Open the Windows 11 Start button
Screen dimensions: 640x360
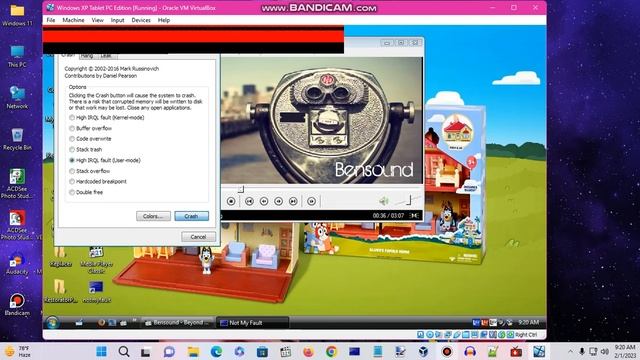101,351
